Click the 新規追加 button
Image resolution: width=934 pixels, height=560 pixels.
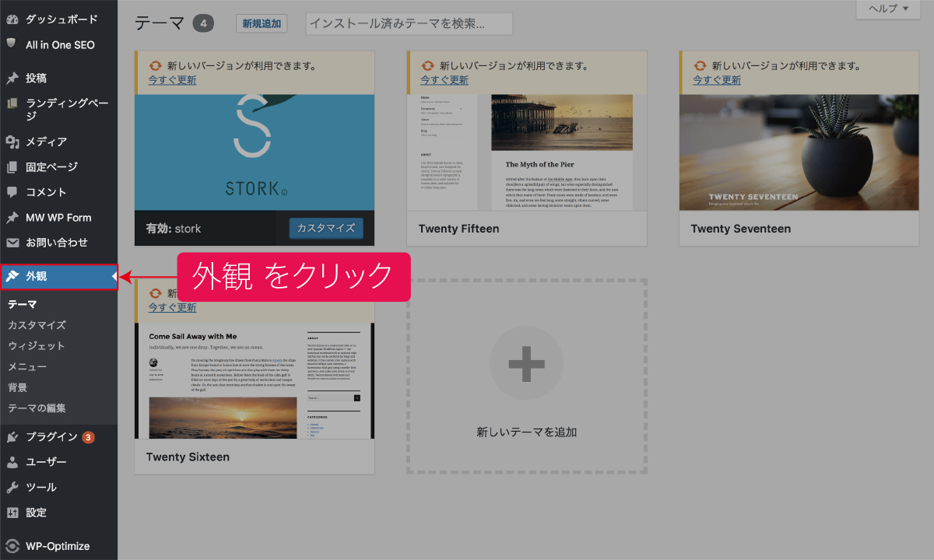(262, 24)
